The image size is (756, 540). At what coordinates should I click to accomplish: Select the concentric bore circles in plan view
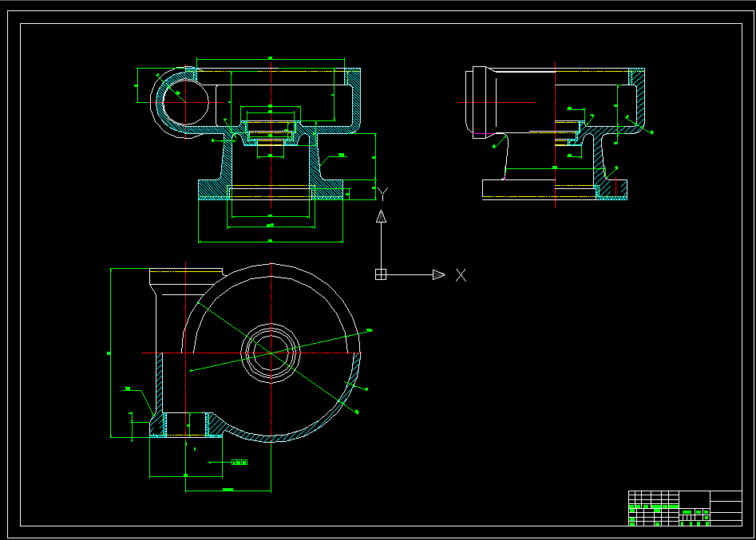coord(271,353)
